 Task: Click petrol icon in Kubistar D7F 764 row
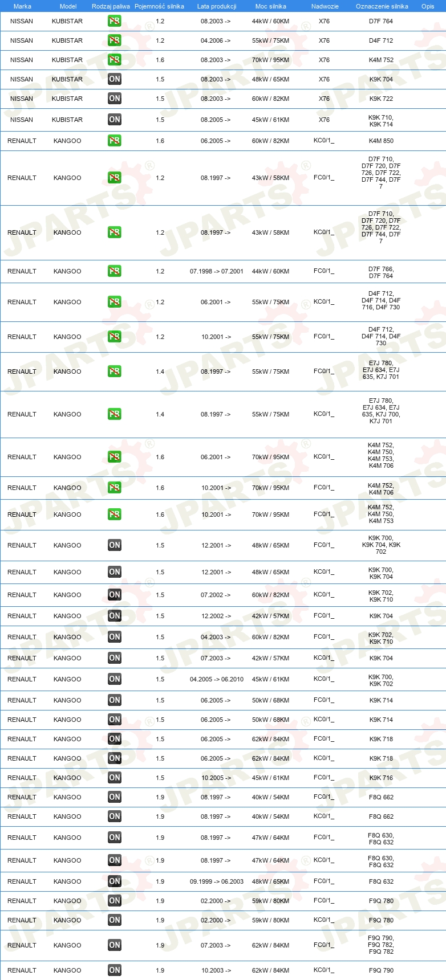point(115,21)
